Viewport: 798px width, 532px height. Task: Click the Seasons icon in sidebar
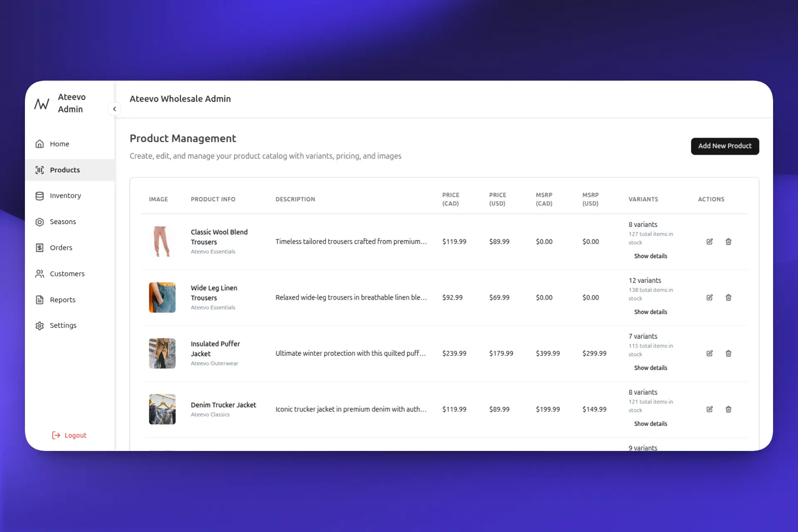(x=39, y=222)
